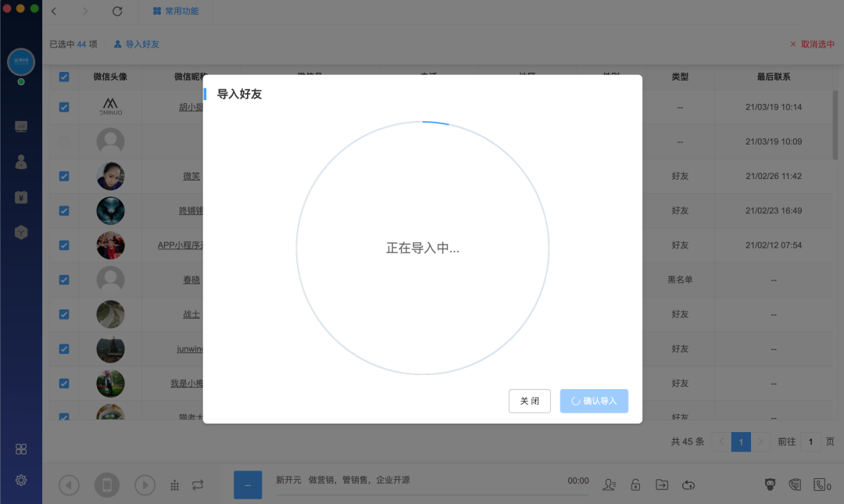
Task: Click the 黑名单 type cell
Action: coord(680,280)
